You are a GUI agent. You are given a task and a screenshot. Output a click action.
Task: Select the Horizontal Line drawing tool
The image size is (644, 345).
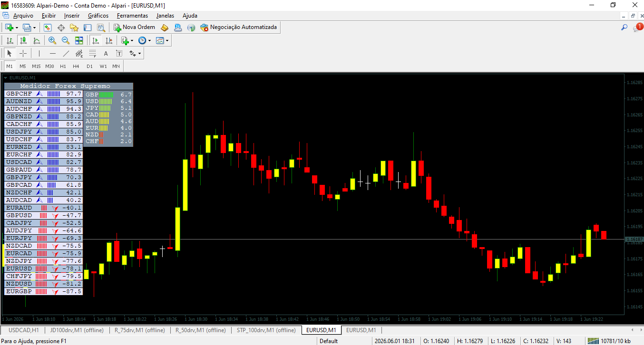[53, 54]
